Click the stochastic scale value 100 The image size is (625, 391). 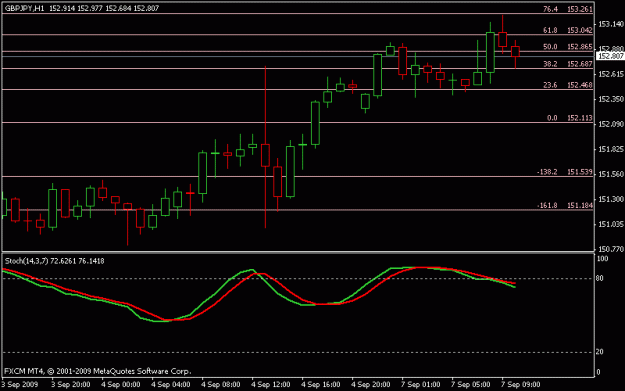602,259
